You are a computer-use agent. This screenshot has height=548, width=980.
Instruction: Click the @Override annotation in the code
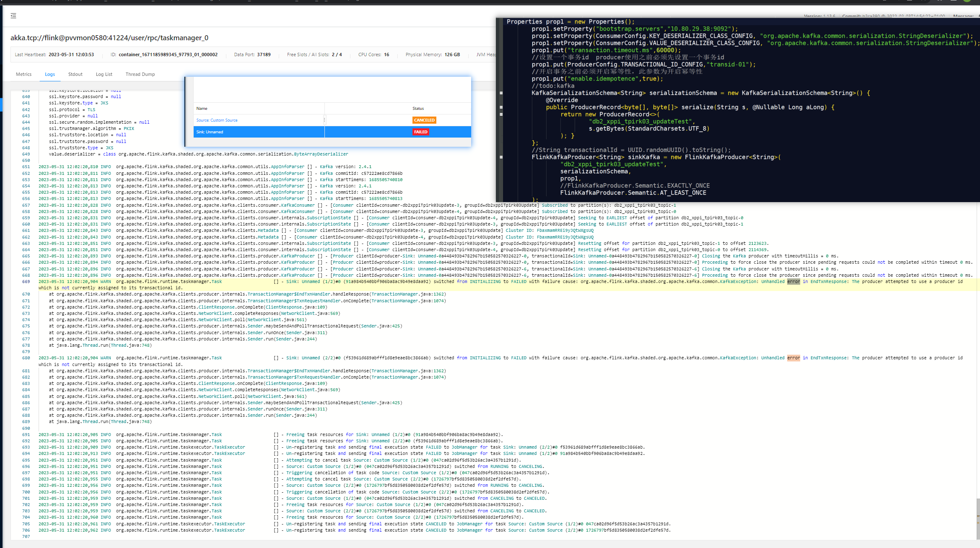point(562,100)
